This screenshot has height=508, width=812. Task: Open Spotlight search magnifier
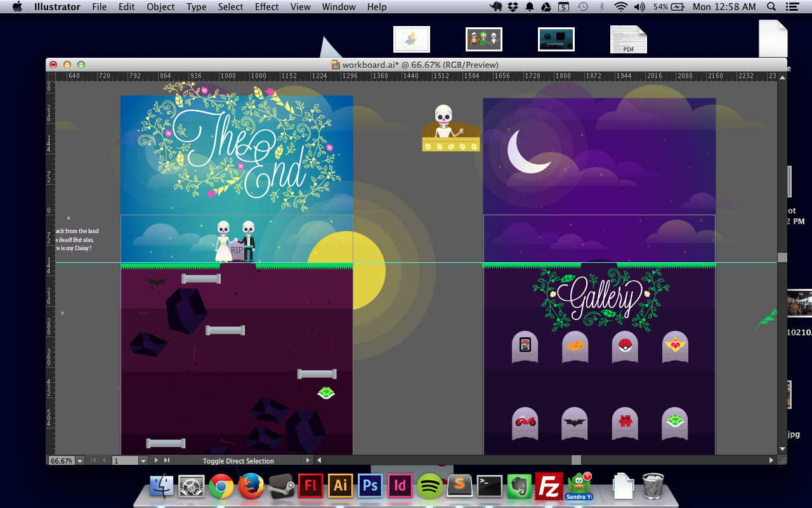[x=771, y=7]
